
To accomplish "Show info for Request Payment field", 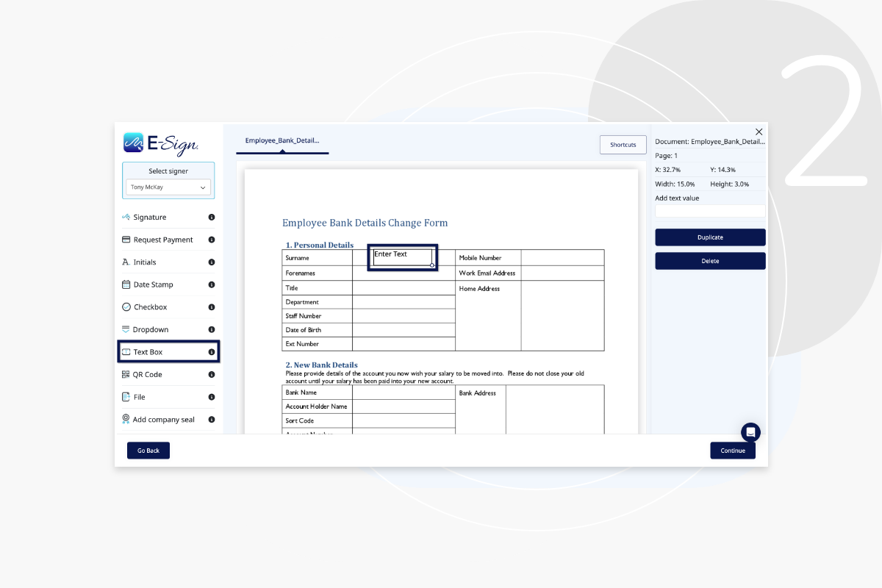I will pos(212,240).
